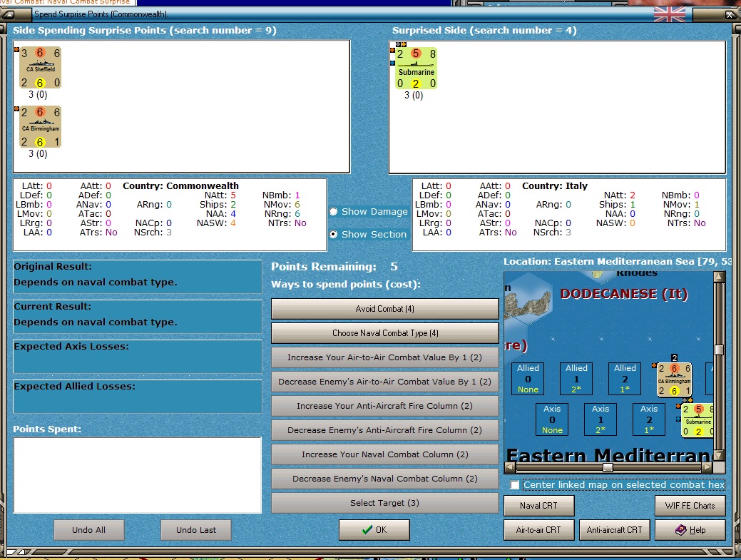Open the Naval CRT chart
This screenshot has height=560, width=741.
[x=538, y=506]
